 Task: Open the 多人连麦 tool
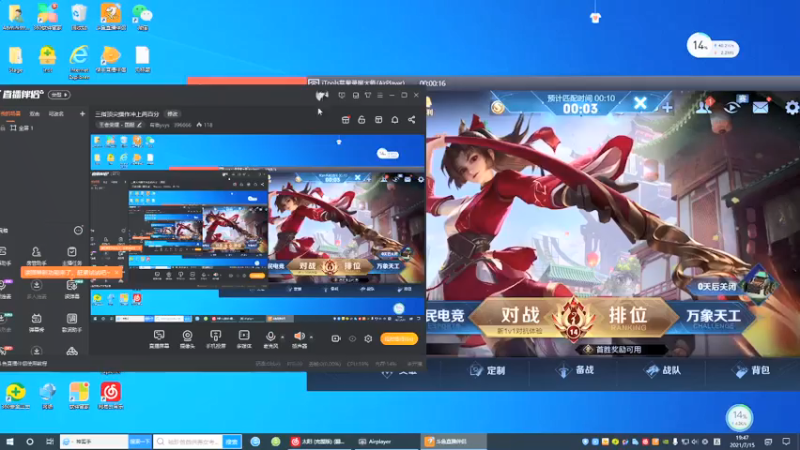(36, 289)
